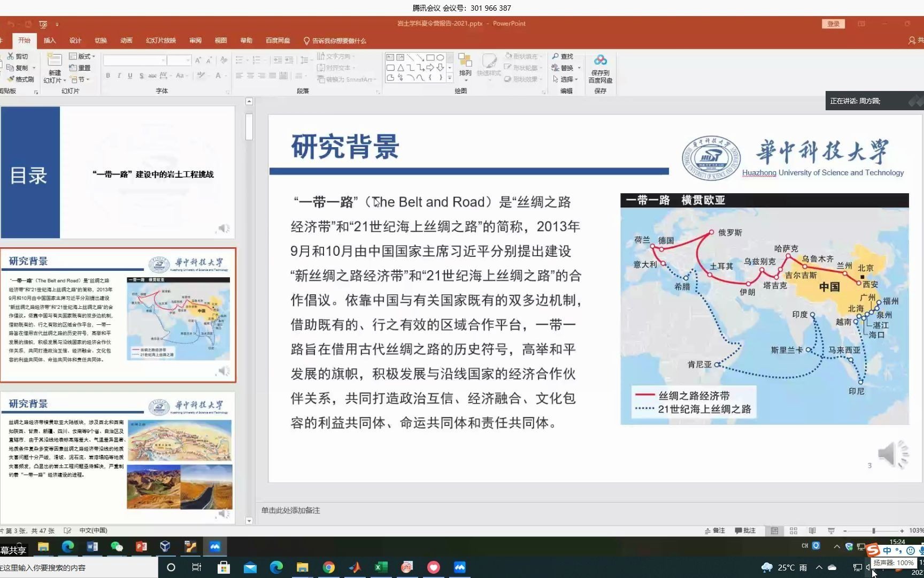924x578 pixels.
Task: Select the triangle shape in shapes gallery
Action: 400,67
